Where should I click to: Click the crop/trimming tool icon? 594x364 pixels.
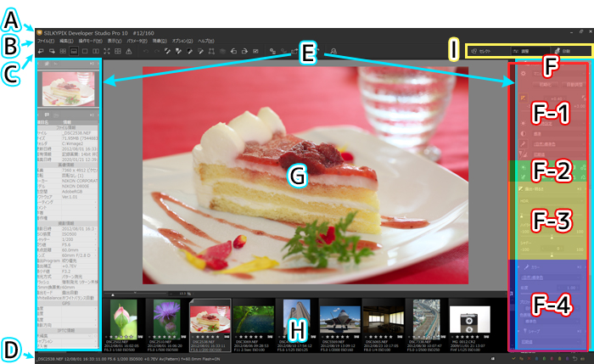coord(211,51)
